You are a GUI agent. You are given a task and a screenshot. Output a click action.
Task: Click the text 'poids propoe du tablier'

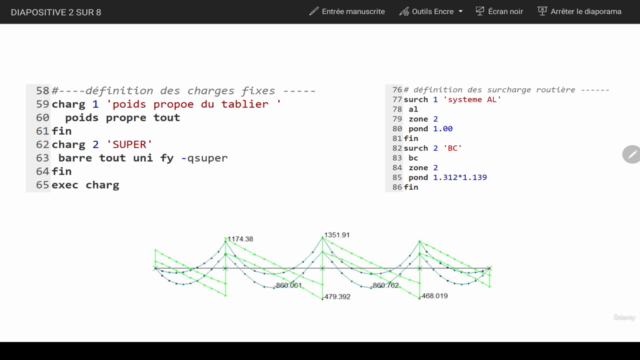click(x=190, y=104)
